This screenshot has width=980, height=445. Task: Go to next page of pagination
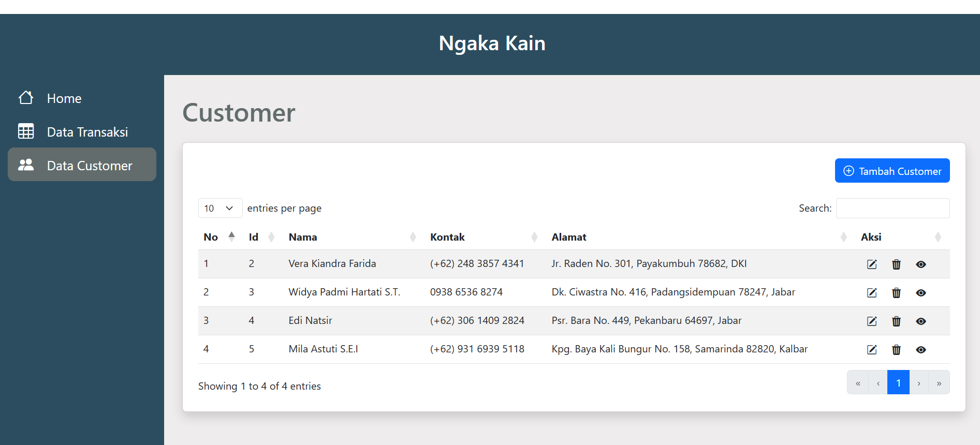(x=919, y=383)
